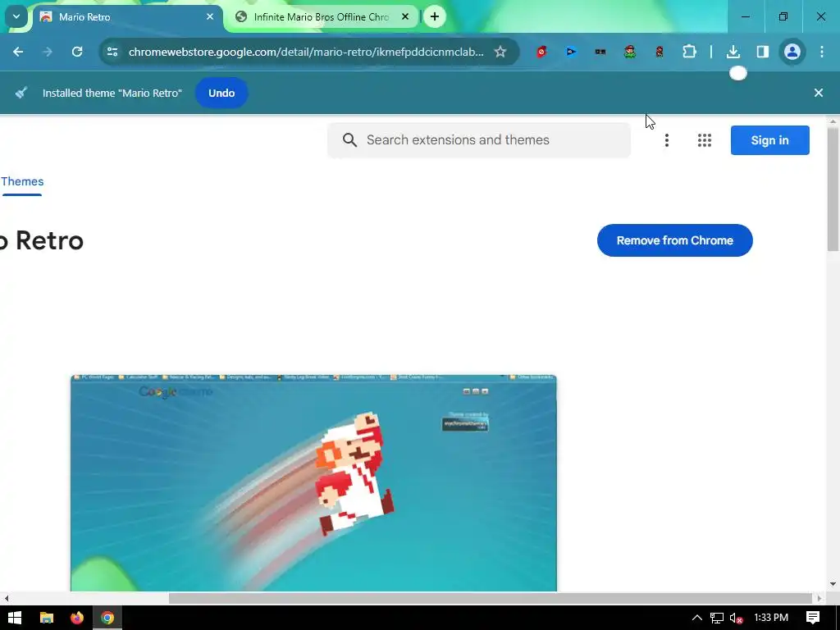Open a new tab
The height and width of the screenshot is (630, 840).
pyautogui.click(x=435, y=16)
